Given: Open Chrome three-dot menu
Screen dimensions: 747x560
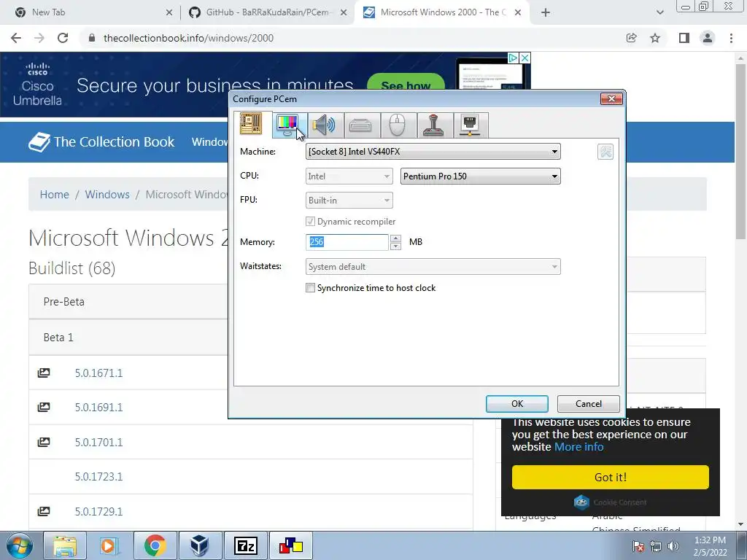Looking at the screenshot, I should (731, 38).
